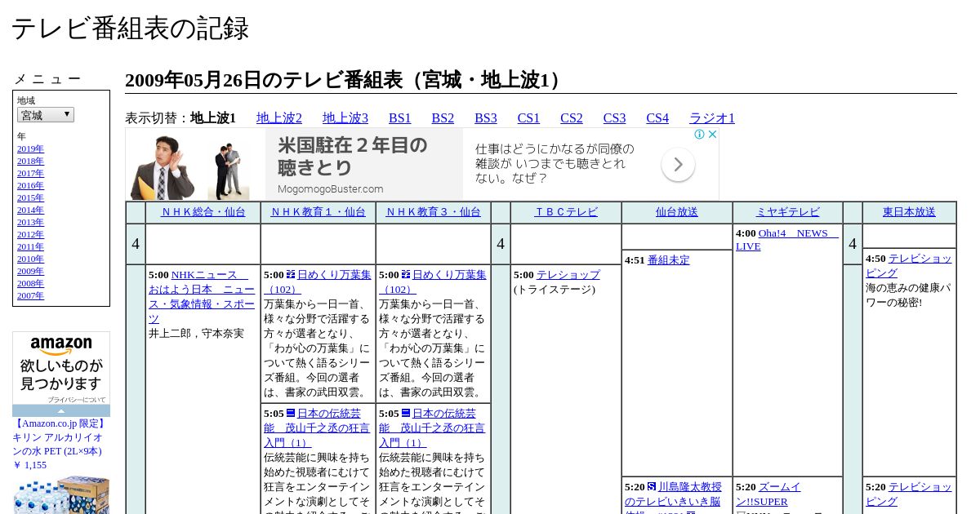The height and width of the screenshot is (514, 980).
Task: Click Amazon ad プライバシーについて link
Action: [77, 400]
